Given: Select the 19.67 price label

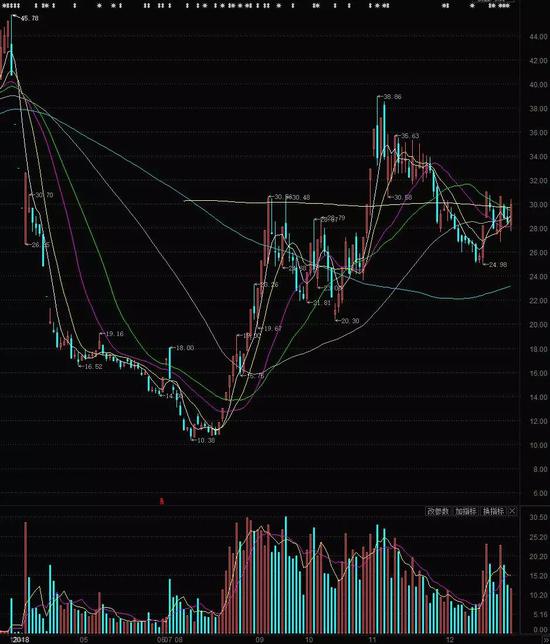Looking at the screenshot, I should [273, 329].
